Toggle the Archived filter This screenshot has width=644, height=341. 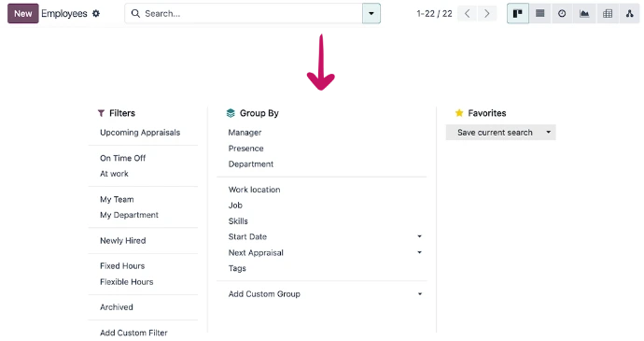pos(117,307)
